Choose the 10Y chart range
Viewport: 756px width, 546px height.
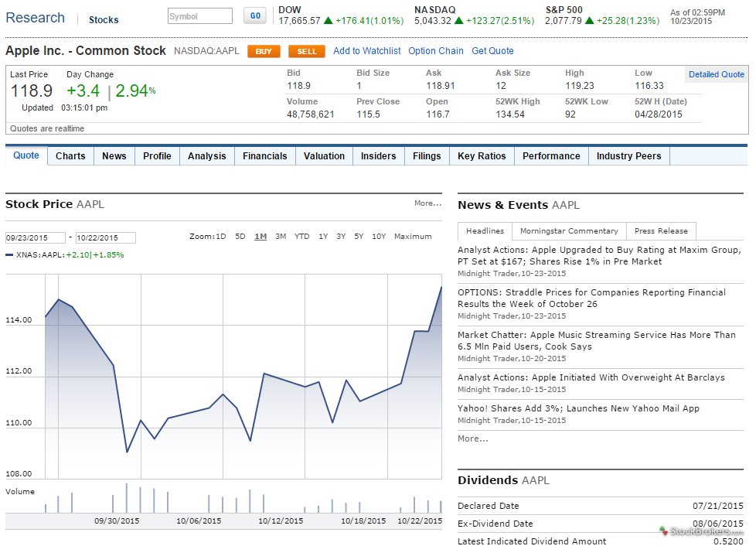(379, 237)
